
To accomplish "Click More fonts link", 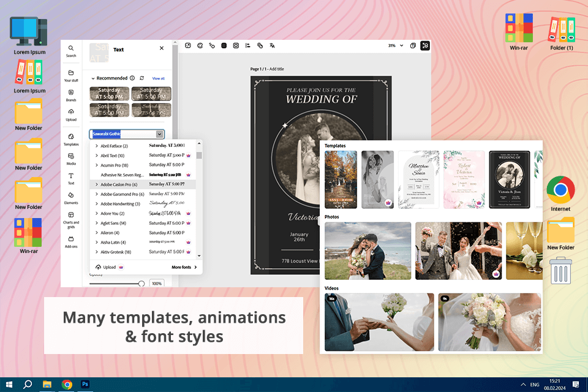I will [184, 267].
